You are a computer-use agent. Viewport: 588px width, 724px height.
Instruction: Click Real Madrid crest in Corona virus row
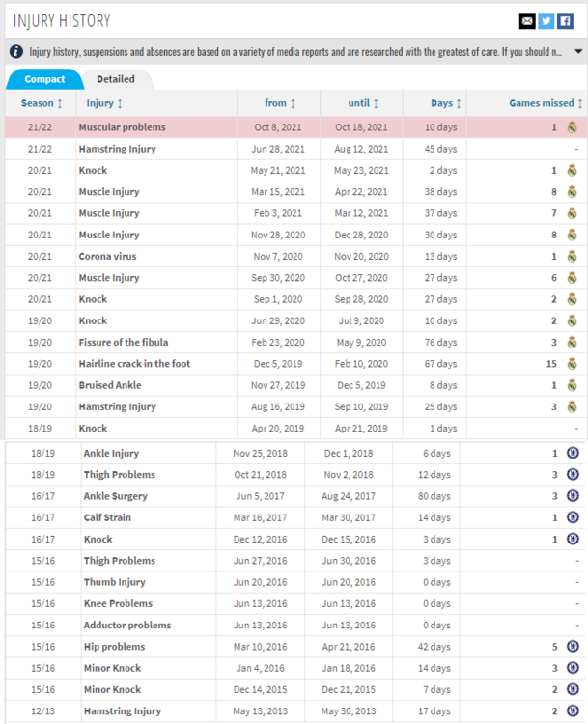572,256
